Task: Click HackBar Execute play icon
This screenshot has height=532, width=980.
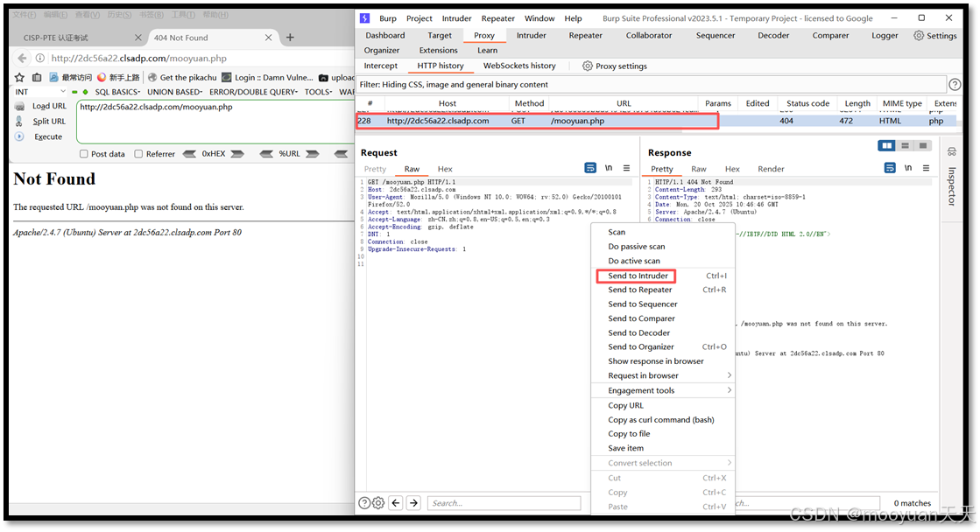Action: click(19, 136)
